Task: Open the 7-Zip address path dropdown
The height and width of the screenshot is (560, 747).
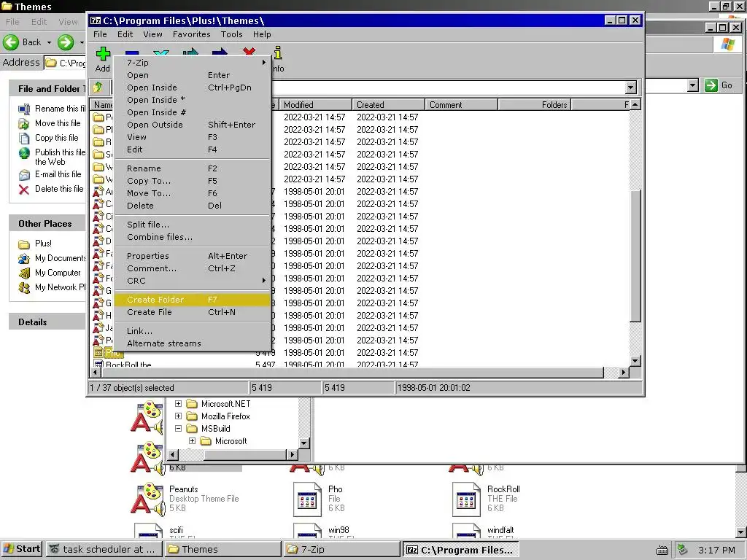Action: click(631, 87)
